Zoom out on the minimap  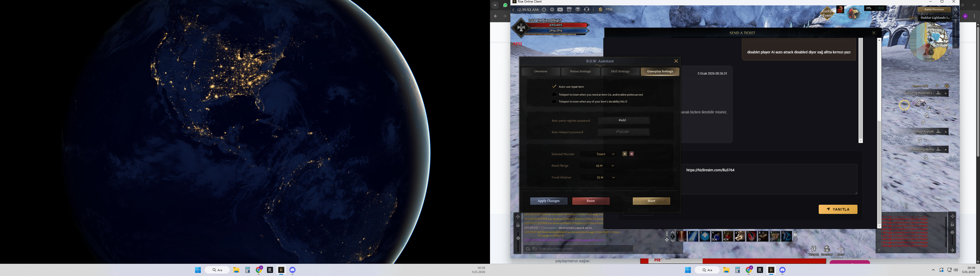(x=947, y=59)
